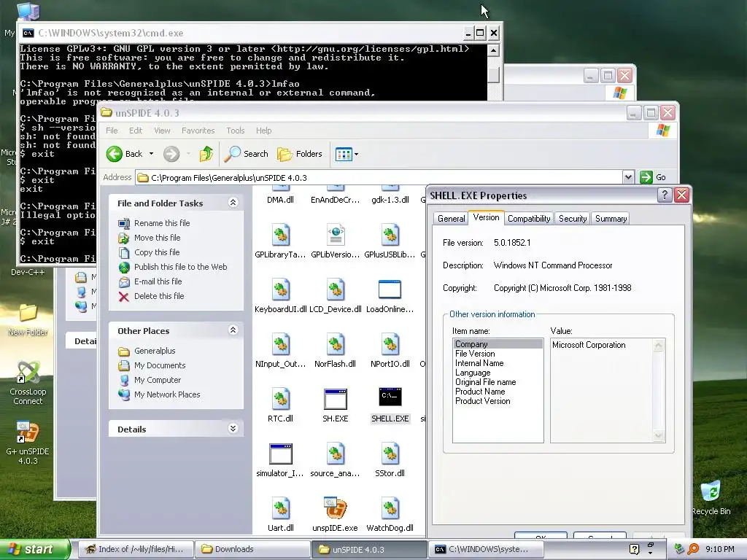
Task: Open the Edit menu
Action: (x=135, y=131)
